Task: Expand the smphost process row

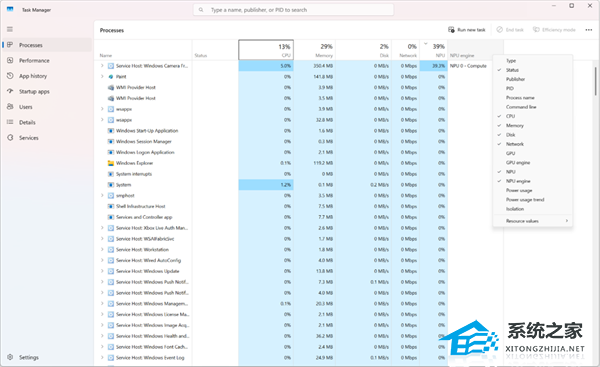Action: pos(102,195)
